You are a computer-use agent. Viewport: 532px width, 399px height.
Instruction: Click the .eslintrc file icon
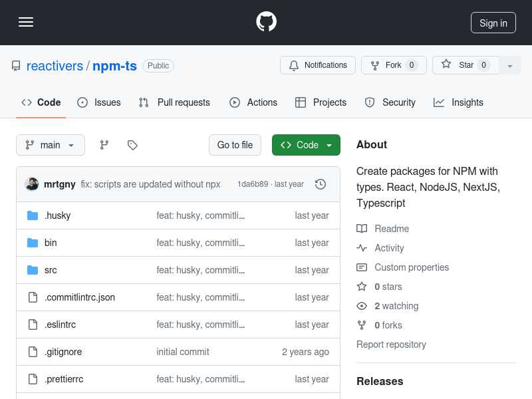[x=33, y=325]
